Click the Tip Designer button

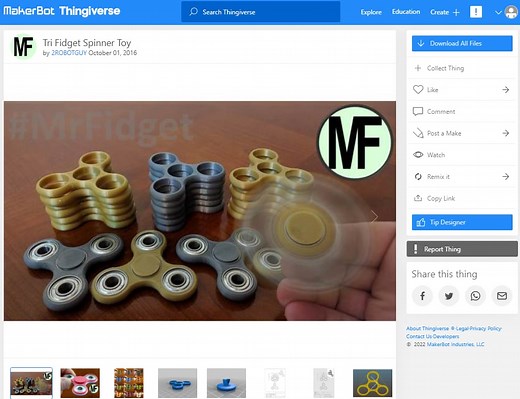coord(462,222)
